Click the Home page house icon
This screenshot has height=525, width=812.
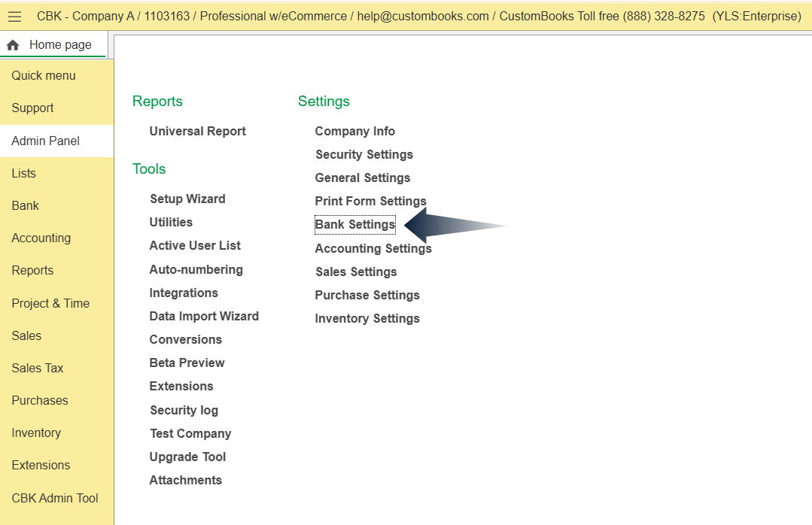pos(12,46)
